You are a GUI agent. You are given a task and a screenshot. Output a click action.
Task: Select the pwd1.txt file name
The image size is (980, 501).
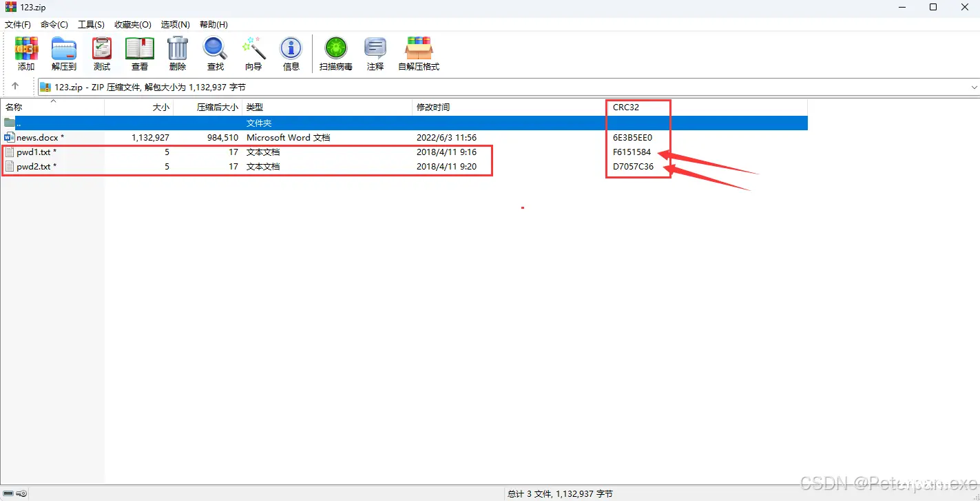[x=37, y=152]
